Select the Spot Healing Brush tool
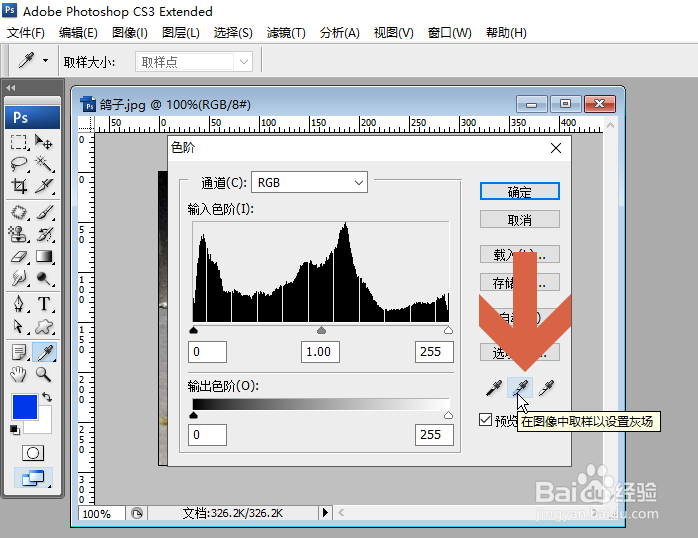Image resolution: width=698 pixels, height=538 pixels. pos(19,212)
